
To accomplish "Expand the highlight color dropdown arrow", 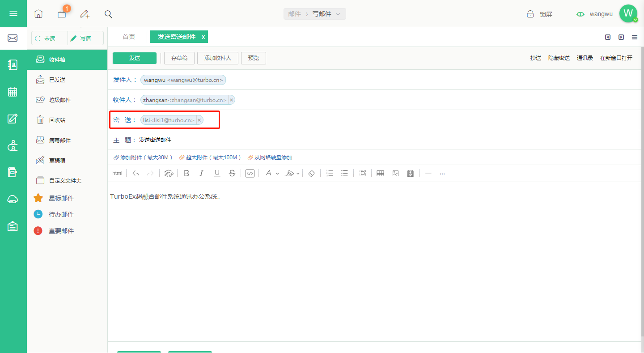I will click(x=298, y=174).
